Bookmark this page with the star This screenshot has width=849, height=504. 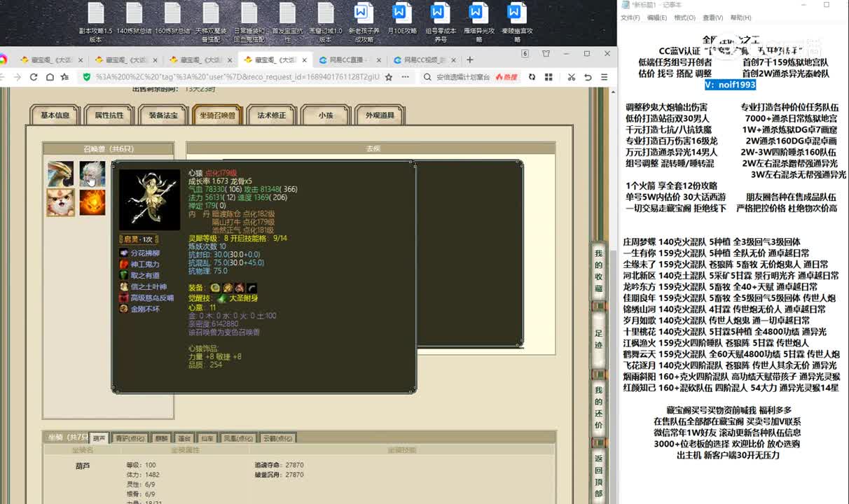pos(389,77)
